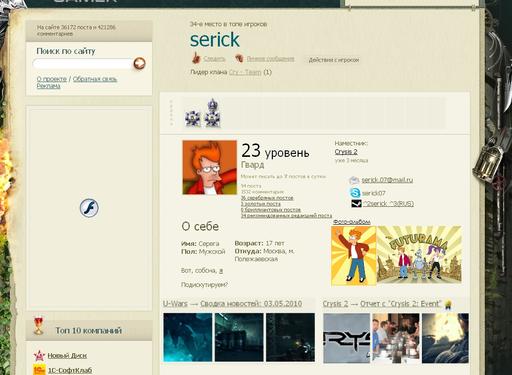The image size is (512, 375).
Task: Open the Fry avatar profile picture
Action: 210,167
